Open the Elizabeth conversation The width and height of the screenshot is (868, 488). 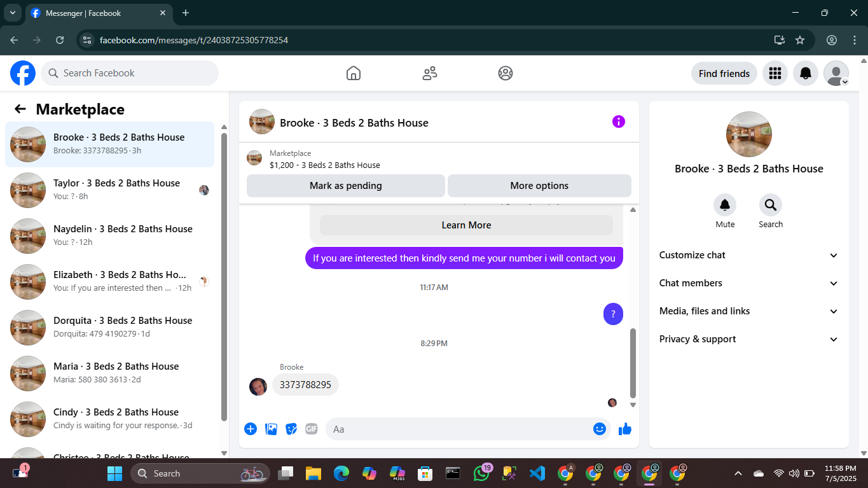click(110, 282)
